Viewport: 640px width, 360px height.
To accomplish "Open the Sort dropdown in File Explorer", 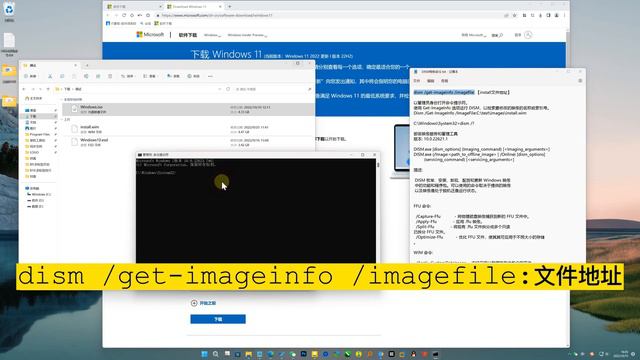I will tap(128, 76).
